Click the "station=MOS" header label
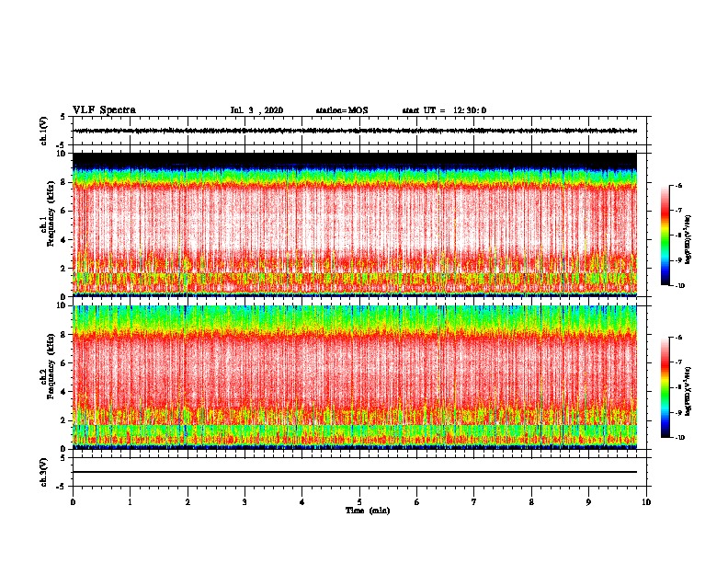Image resolution: width=728 pixels, height=563 pixels. [x=342, y=110]
